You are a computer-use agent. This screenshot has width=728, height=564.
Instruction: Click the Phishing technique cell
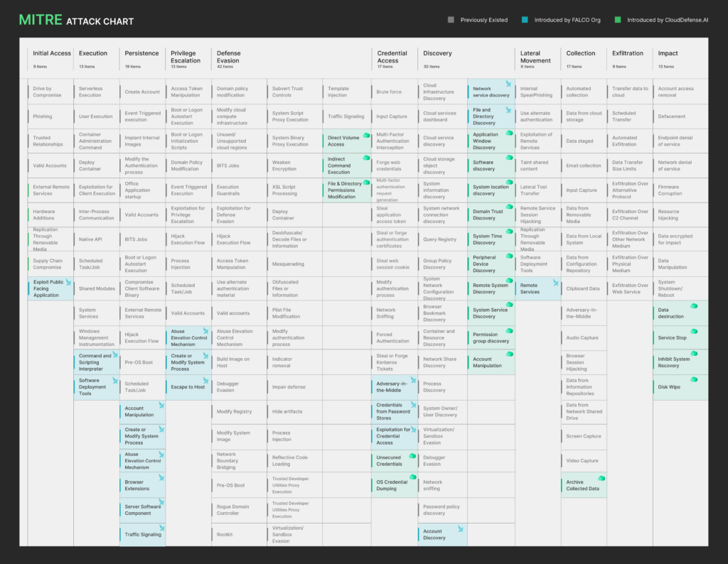click(43, 116)
